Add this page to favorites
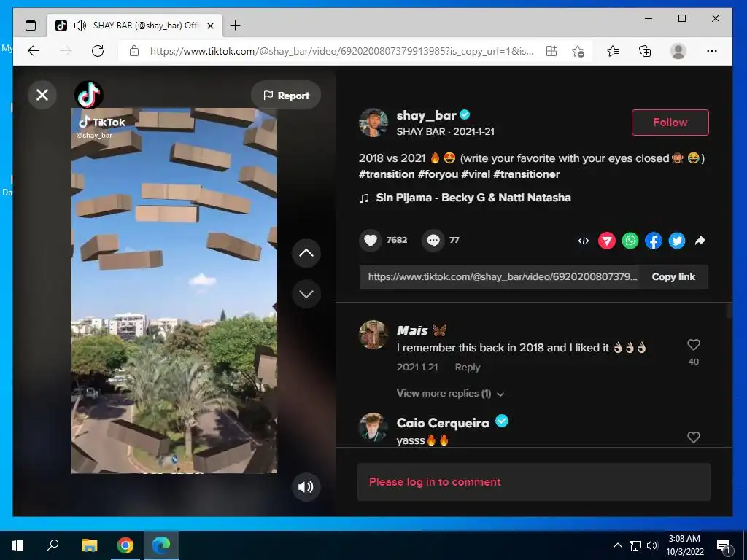 (x=578, y=51)
